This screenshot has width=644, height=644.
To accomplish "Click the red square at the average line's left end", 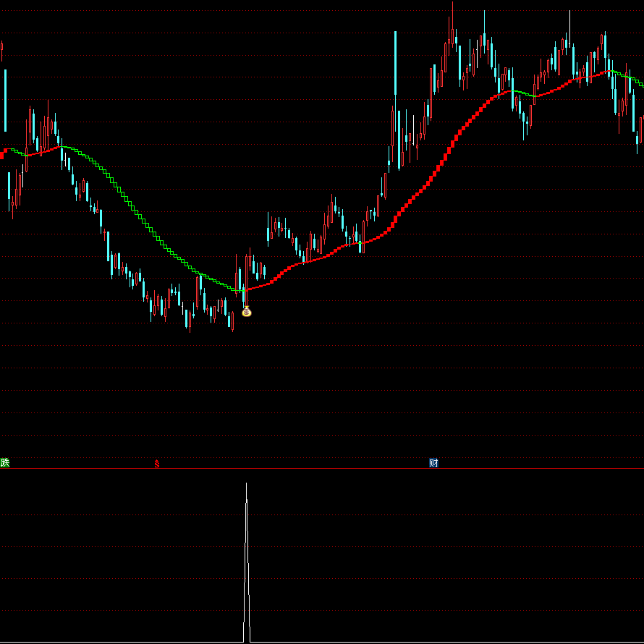I will coord(2,154).
